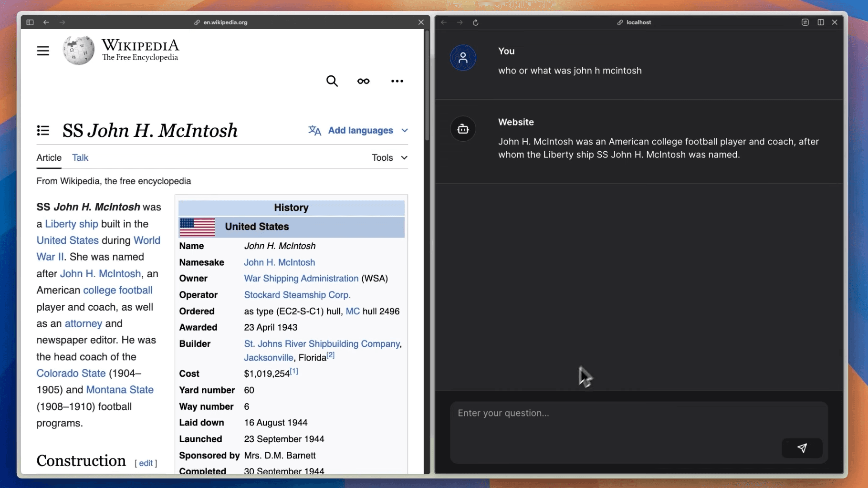Go forward in localhost window
Viewport: 868px width, 488px height.
point(460,22)
